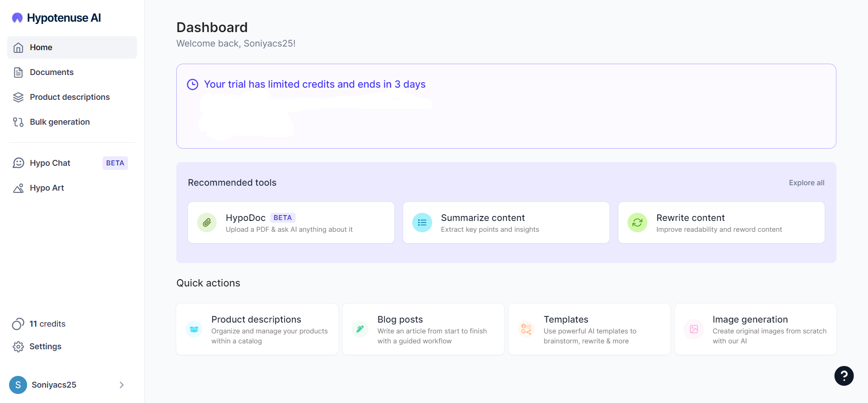The image size is (868, 403).
Task: Open the Templates quick action title
Action: click(x=566, y=319)
